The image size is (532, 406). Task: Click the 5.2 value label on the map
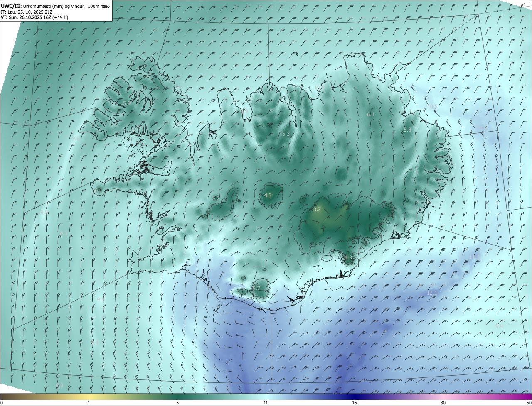point(216,198)
